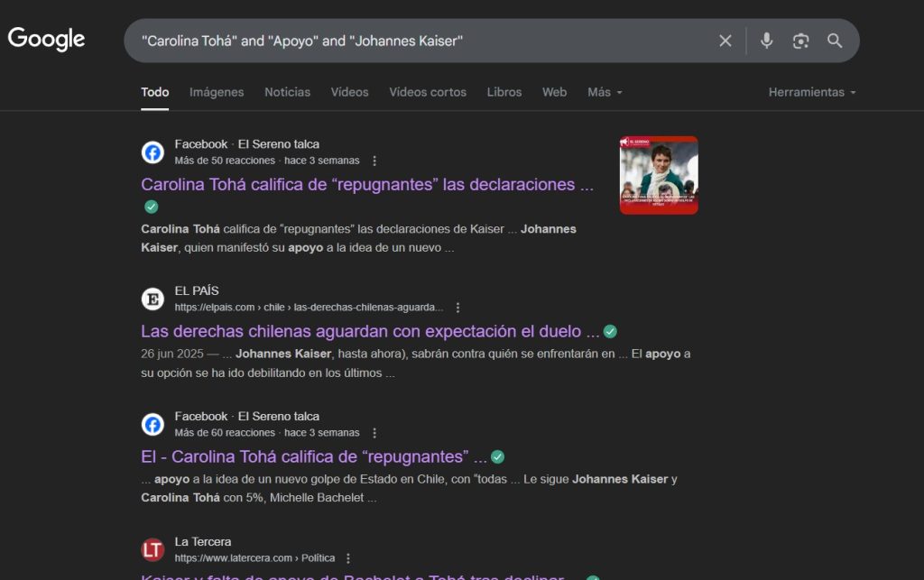Switch to the Libros tab
Viewport: 924px width, 580px height.
click(504, 92)
